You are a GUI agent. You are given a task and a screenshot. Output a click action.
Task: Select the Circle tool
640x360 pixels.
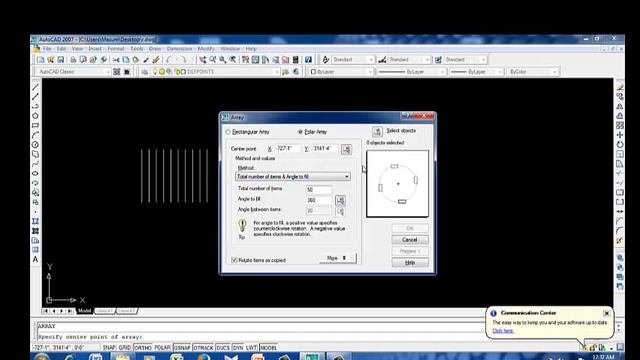[36, 144]
